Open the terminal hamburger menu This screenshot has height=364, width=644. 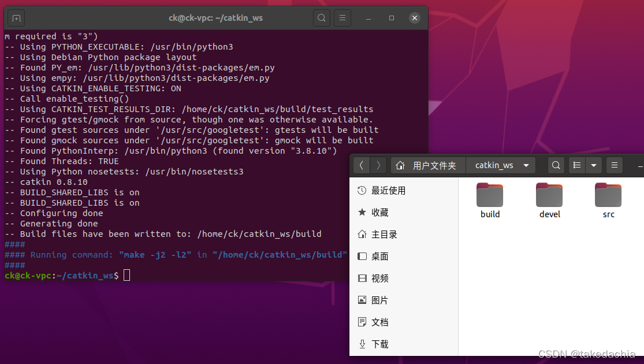(343, 18)
